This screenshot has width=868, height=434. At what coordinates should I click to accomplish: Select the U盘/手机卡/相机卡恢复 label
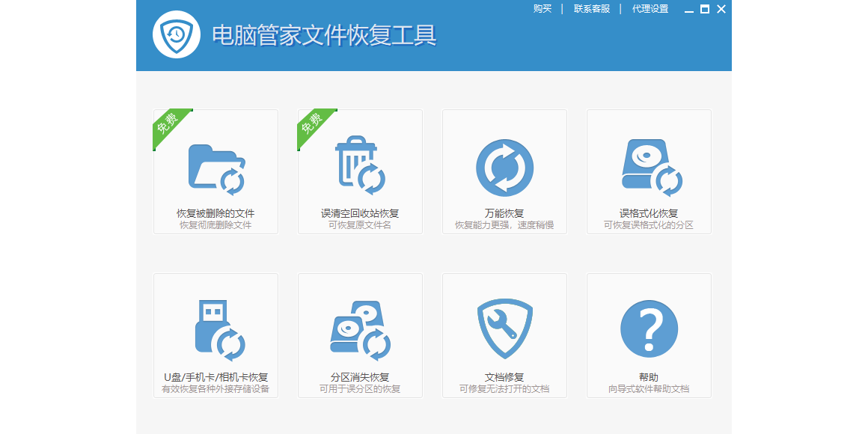click(x=216, y=377)
